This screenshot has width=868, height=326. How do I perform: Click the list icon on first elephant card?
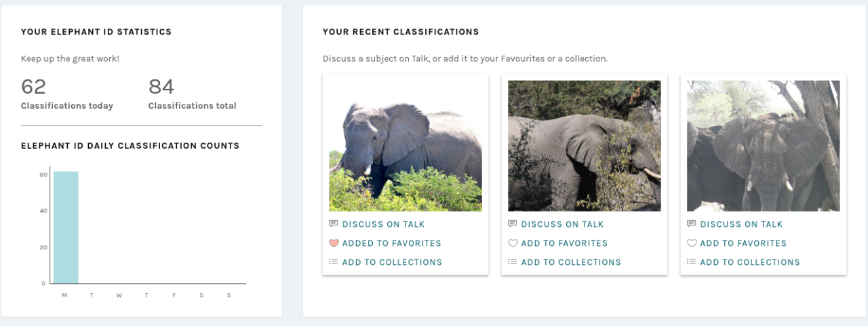point(333,261)
